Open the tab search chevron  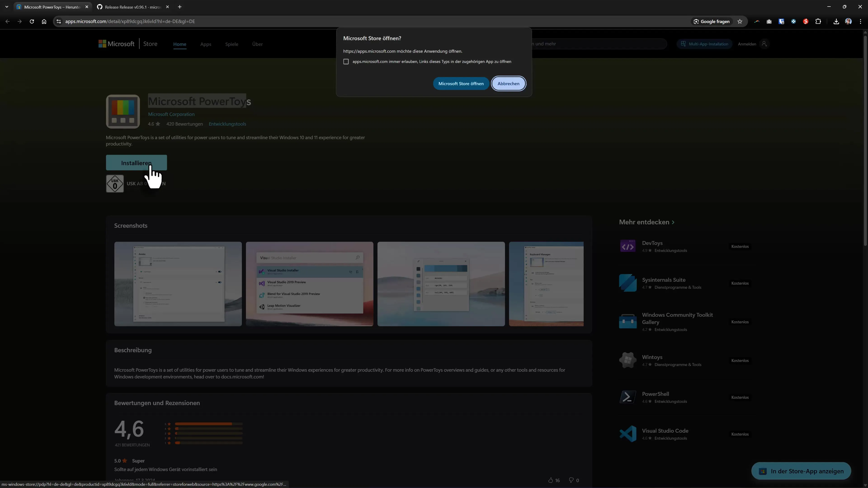tap(6, 7)
